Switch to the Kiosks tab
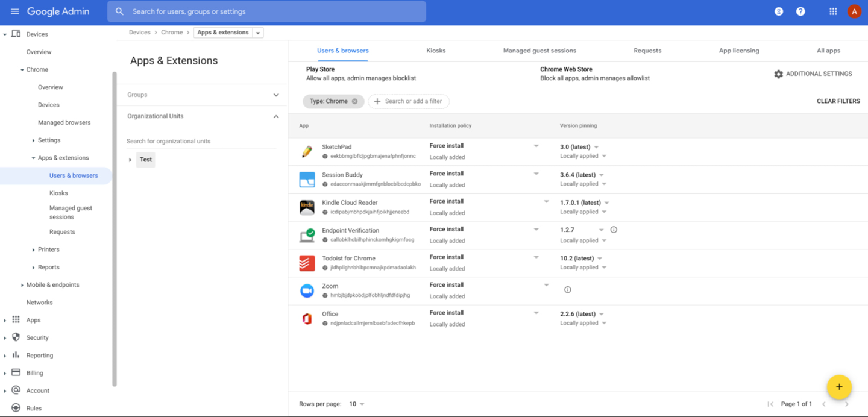This screenshot has height=417, width=868. point(435,51)
